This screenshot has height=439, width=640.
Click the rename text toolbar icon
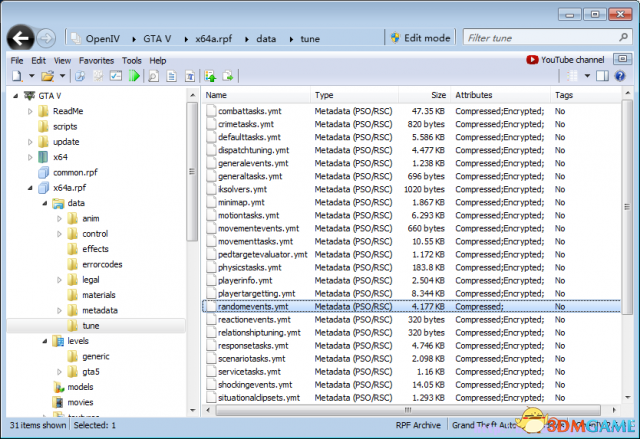pos(190,76)
